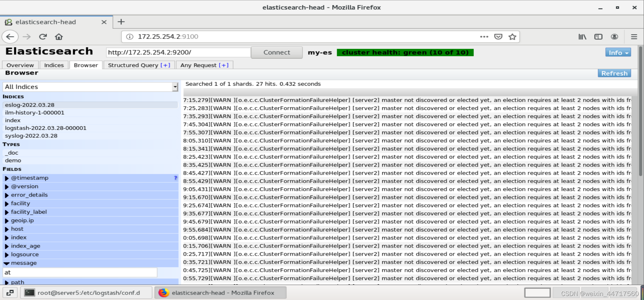
Task: Open the Firefox hamburger menu
Action: pyautogui.click(x=634, y=37)
